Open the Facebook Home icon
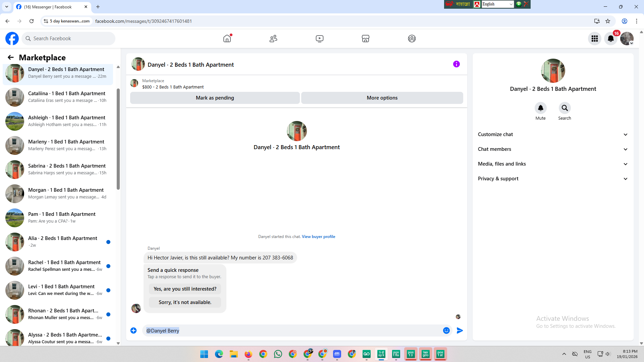The width and height of the screenshot is (644, 362). tap(227, 39)
